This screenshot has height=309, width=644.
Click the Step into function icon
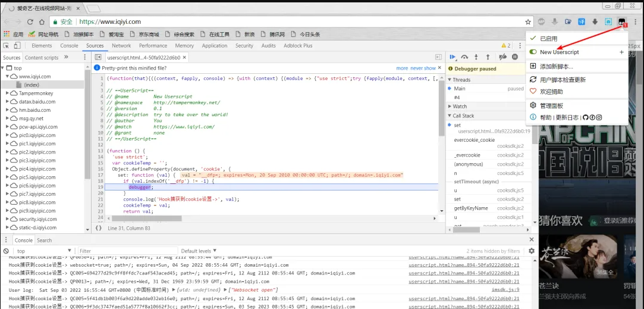pyautogui.click(x=476, y=57)
